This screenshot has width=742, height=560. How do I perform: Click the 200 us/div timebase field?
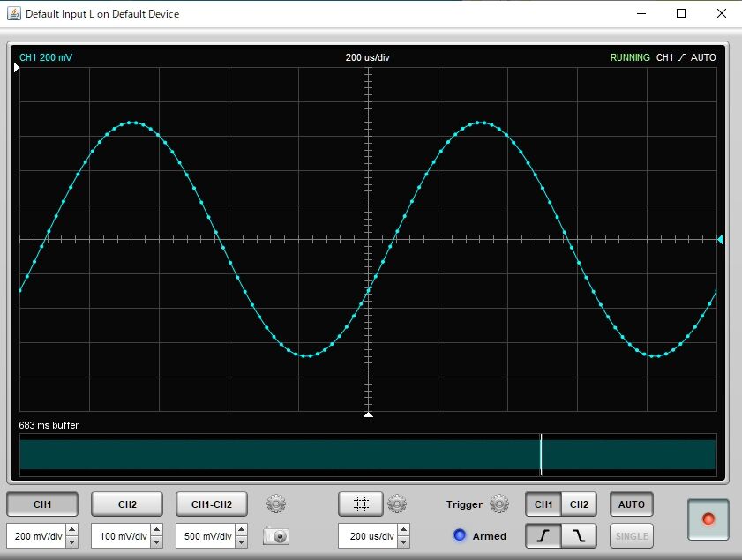click(368, 536)
